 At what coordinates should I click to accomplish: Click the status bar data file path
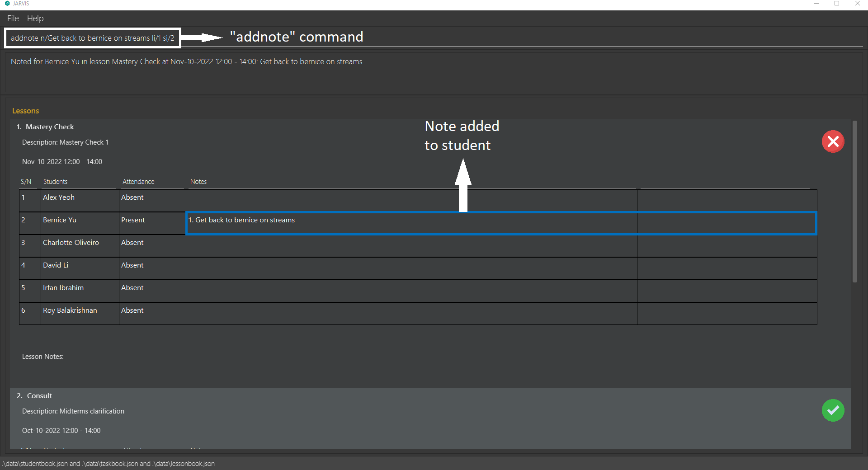pos(108,464)
